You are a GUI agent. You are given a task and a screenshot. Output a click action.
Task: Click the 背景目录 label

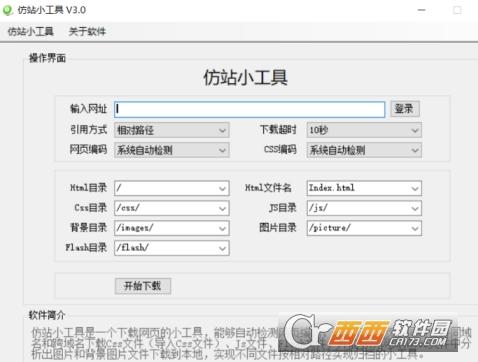88,228
